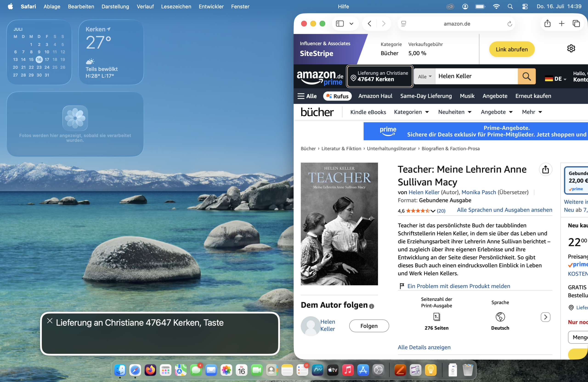588x382 pixels.
Task: Open Safari's share sheet in the toolbar
Action: pyautogui.click(x=548, y=23)
